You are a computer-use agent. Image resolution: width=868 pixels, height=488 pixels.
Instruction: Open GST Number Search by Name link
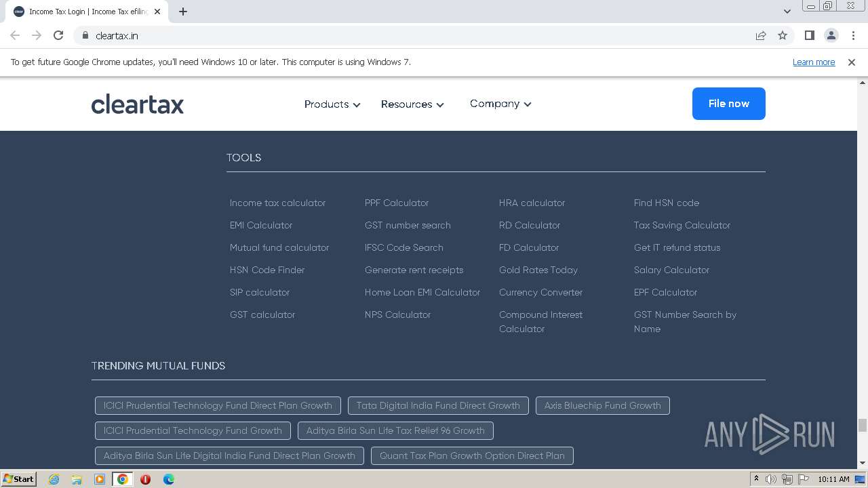[x=685, y=322]
